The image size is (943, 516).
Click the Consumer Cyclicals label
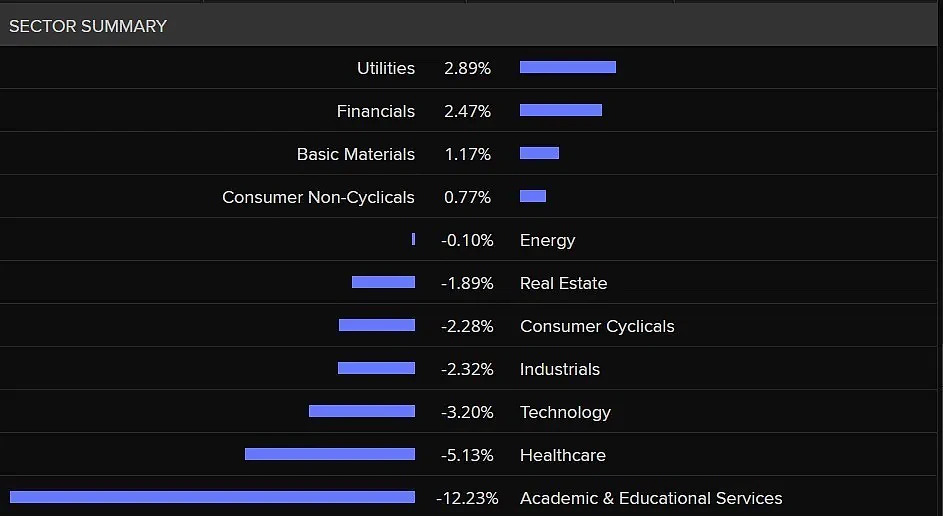(597, 326)
